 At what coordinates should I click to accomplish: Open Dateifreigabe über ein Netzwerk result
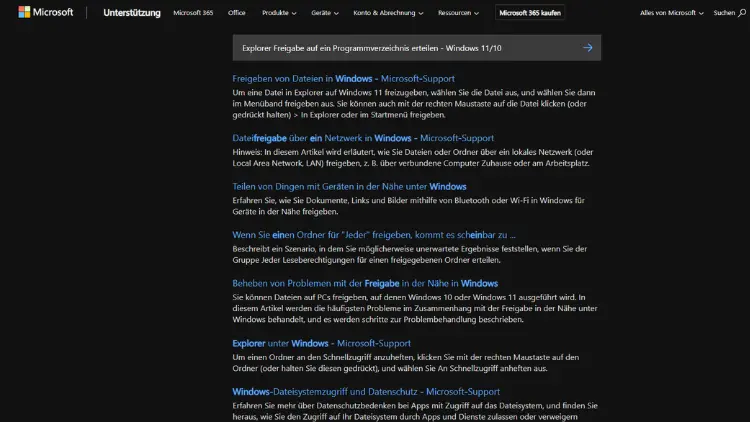click(363, 138)
